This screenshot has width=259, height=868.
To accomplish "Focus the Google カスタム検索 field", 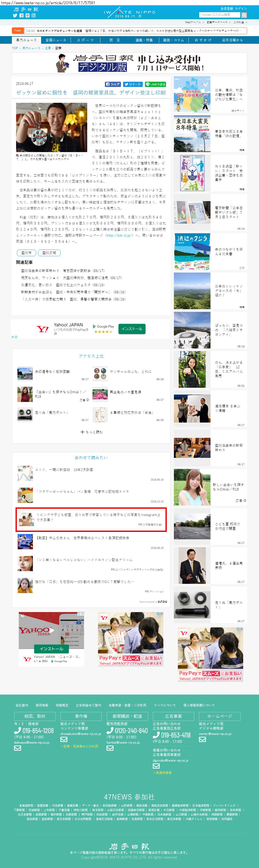I will [219, 15].
